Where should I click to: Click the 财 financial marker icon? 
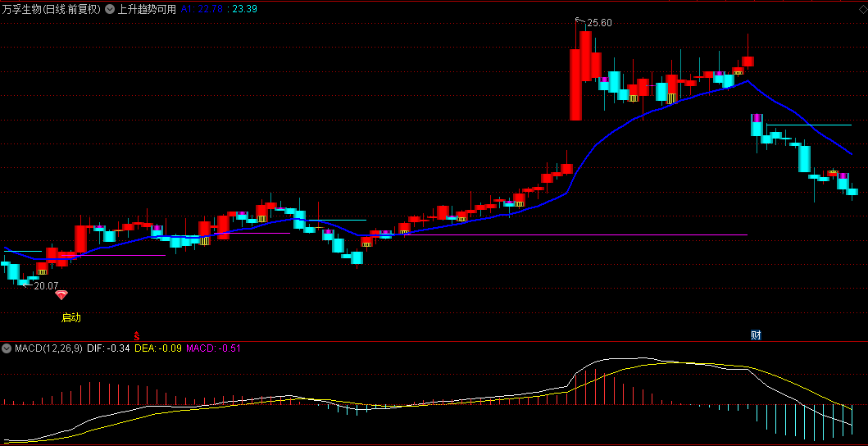[x=756, y=334]
